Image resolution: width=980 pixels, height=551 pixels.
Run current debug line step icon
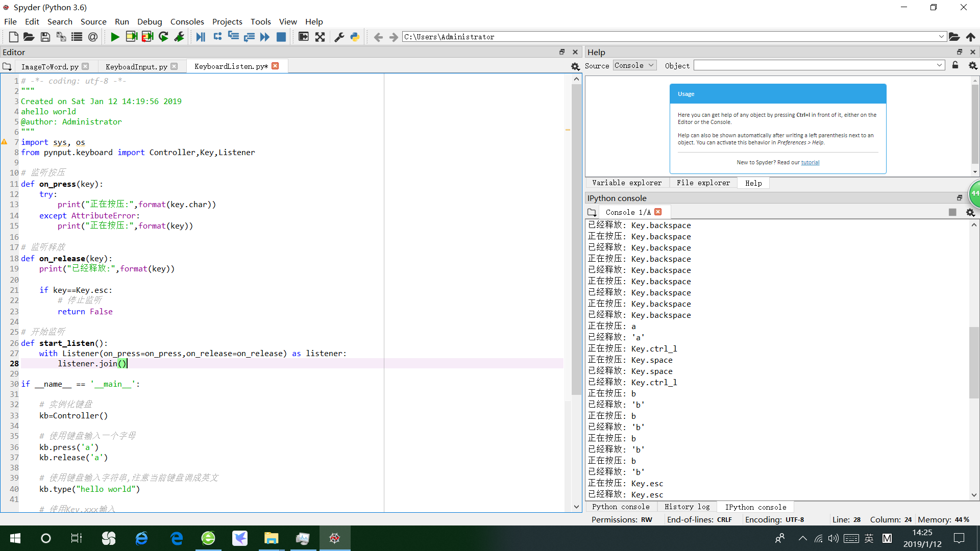217,37
